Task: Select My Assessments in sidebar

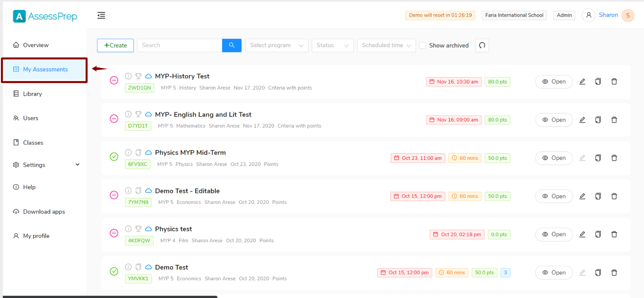Action: [x=44, y=70]
